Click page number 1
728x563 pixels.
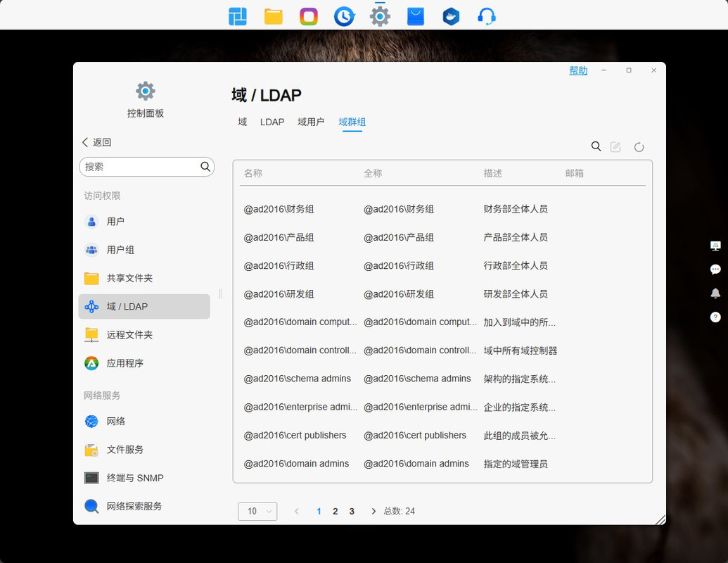(x=319, y=512)
